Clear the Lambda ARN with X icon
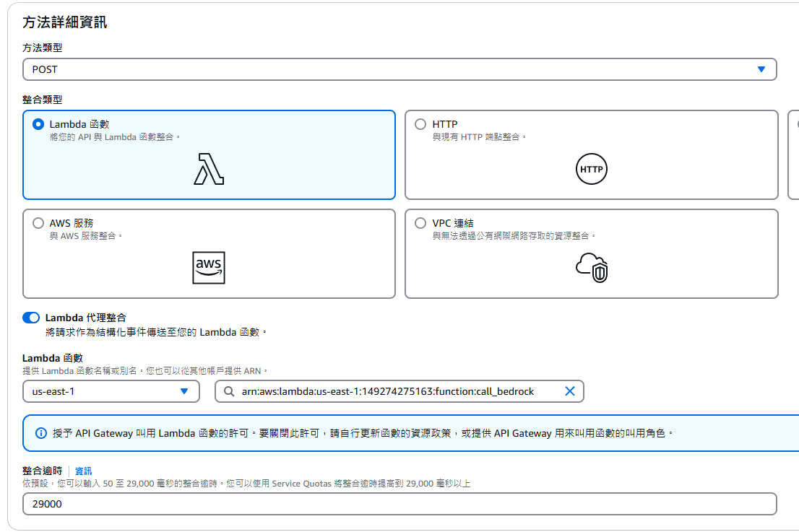The width and height of the screenshot is (799, 532). point(570,391)
